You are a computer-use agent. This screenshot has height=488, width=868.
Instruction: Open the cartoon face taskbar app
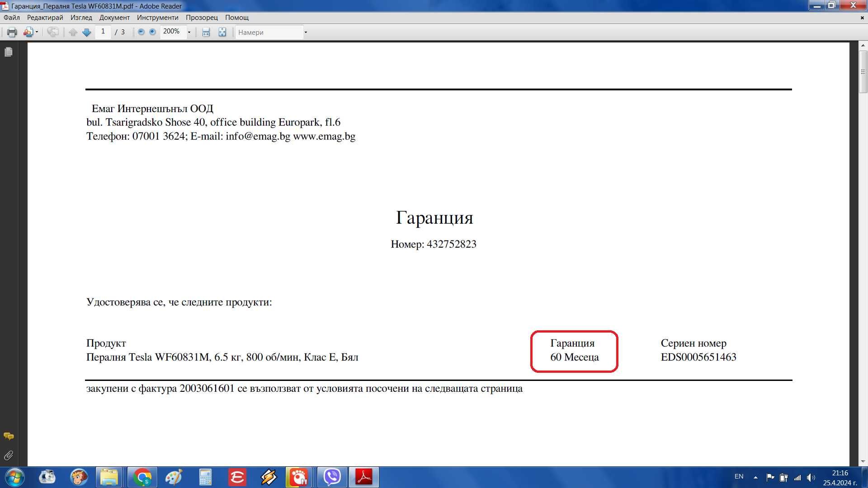79,477
